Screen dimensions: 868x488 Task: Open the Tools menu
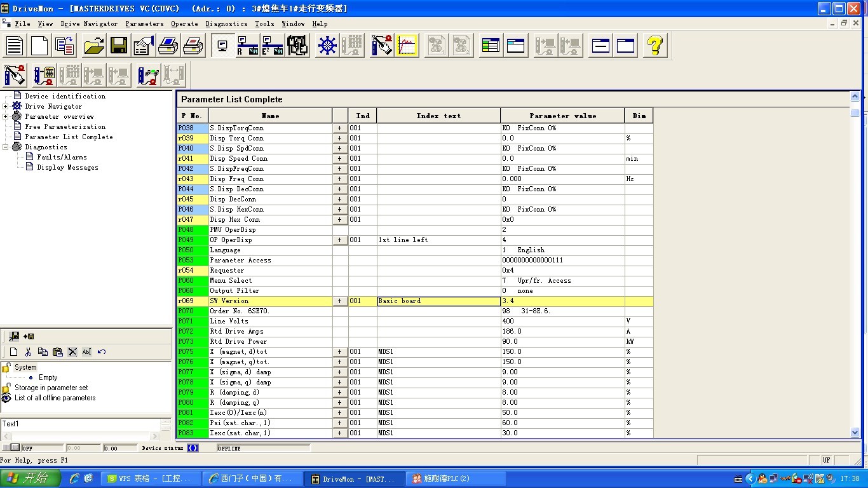pos(264,24)
